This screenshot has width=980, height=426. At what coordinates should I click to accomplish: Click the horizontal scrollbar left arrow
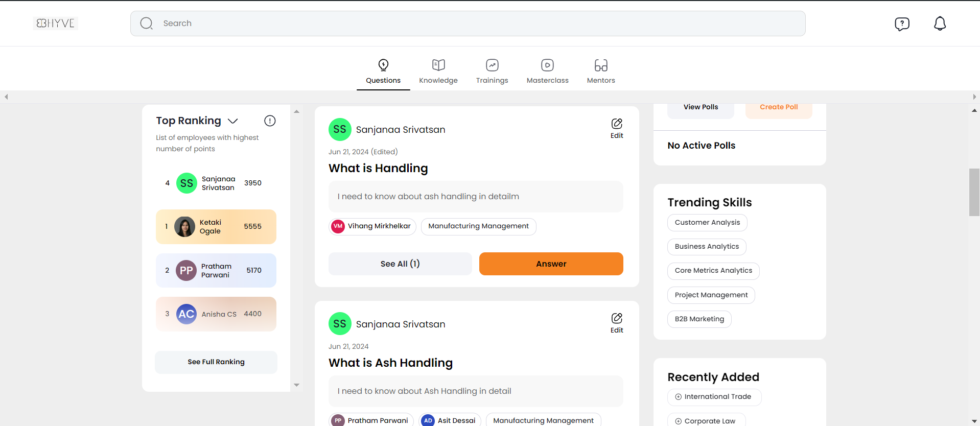pyautogui.click(x=6, y=97)
